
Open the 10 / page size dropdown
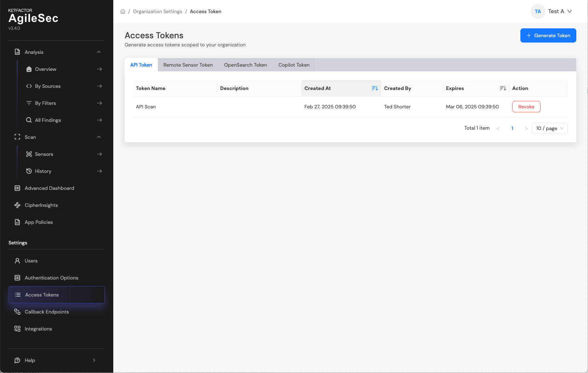click(549, 128)
